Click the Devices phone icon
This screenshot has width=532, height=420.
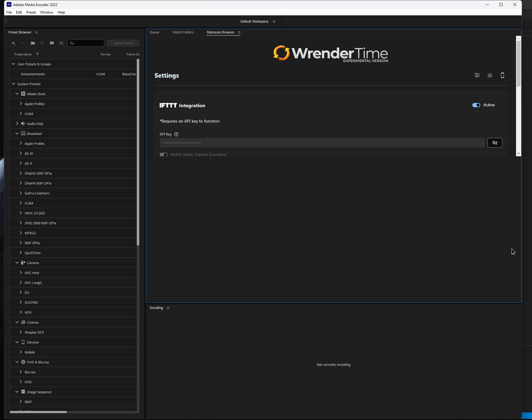coord(23,342)
